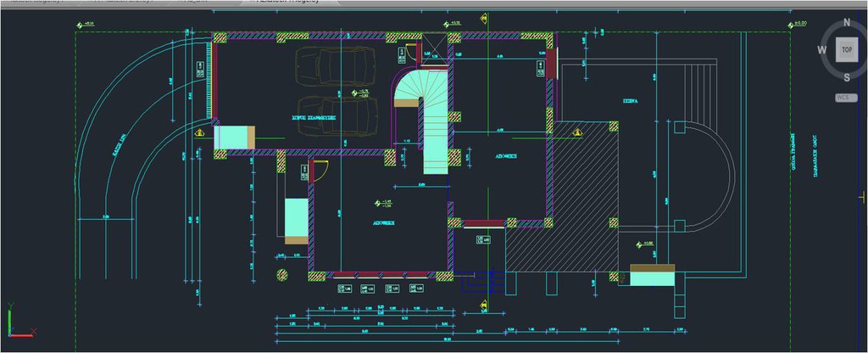Image resolution: width=868 pixels, height=353 pixels.
Task: Select the S direction on ViewCube compass
Action: click(x=847, y=77)
